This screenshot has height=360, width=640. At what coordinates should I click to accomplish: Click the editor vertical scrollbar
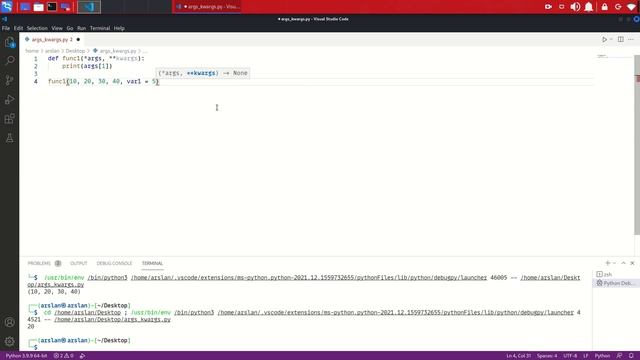[637, 145]
